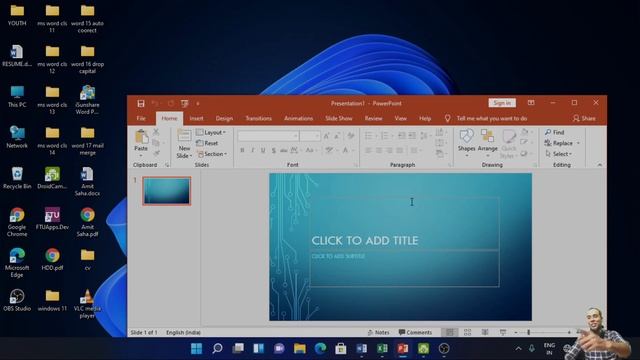Click the Undo icon in Quick Access Toolbar
640x360 pixels.
(155, 104)
